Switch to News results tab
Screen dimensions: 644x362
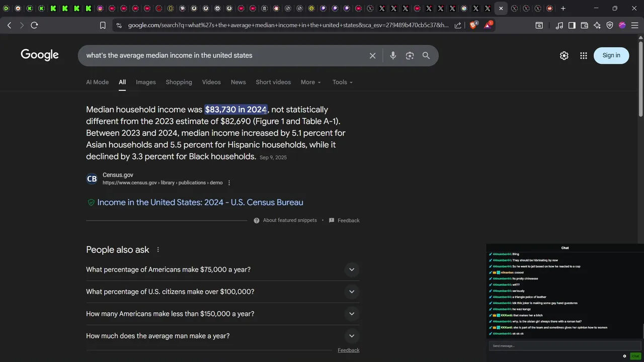[x=238, y=82]
